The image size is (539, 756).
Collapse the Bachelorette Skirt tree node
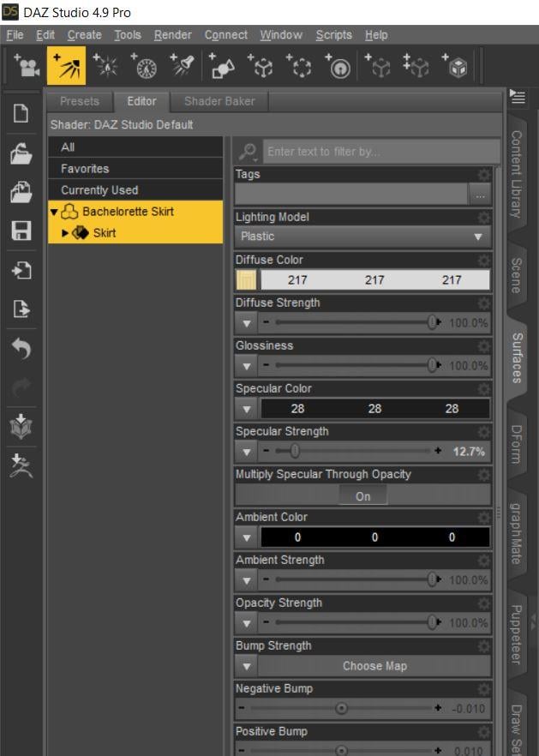coord(53,212)
